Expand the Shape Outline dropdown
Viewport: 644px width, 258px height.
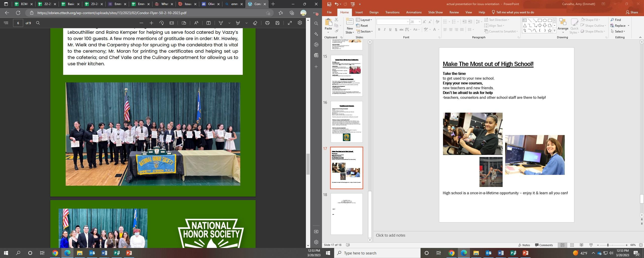593,26
